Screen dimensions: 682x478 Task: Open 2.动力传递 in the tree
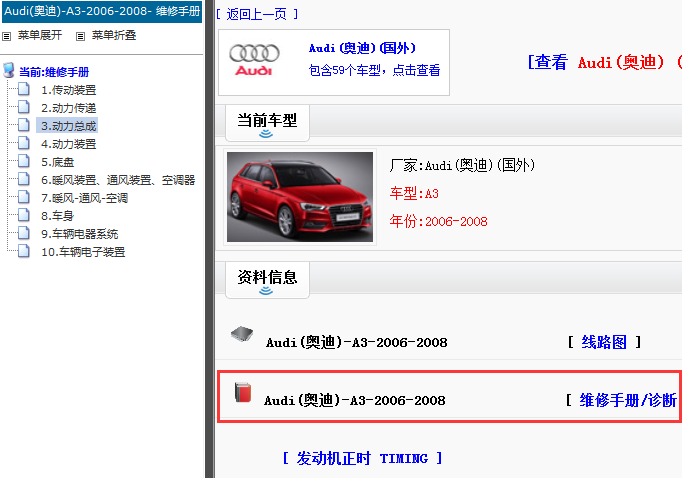[68, 108]
